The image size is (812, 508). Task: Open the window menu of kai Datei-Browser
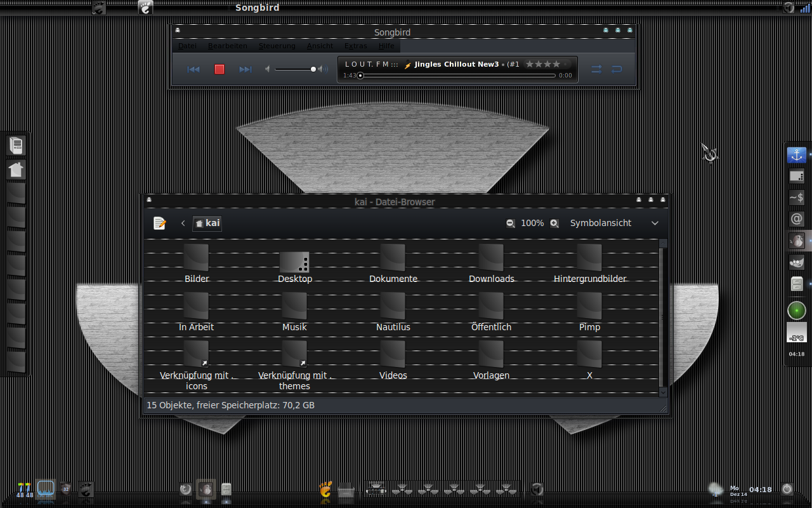click(149, 200)
